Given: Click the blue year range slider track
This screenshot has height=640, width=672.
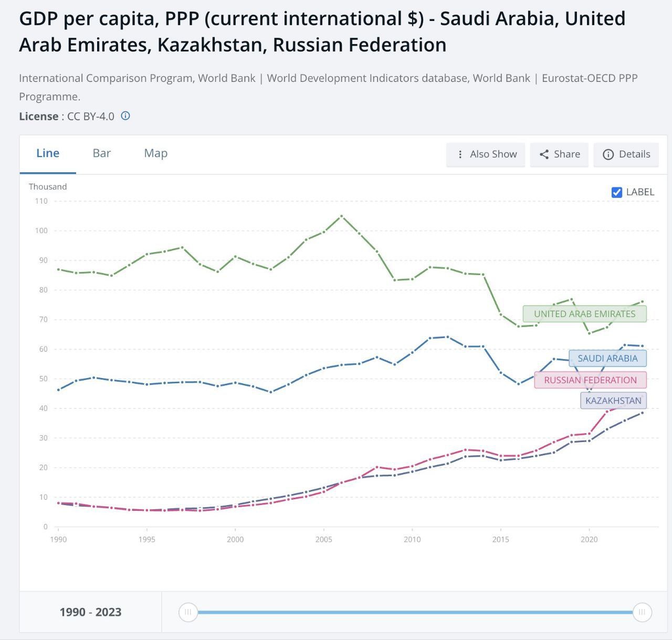Looking at the screenshot, I should pyautogui.click(x=415, y=612).
